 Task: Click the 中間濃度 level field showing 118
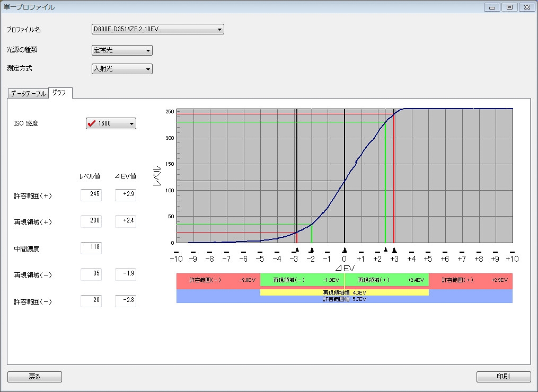pyautogui.click(x=91, y=247)
